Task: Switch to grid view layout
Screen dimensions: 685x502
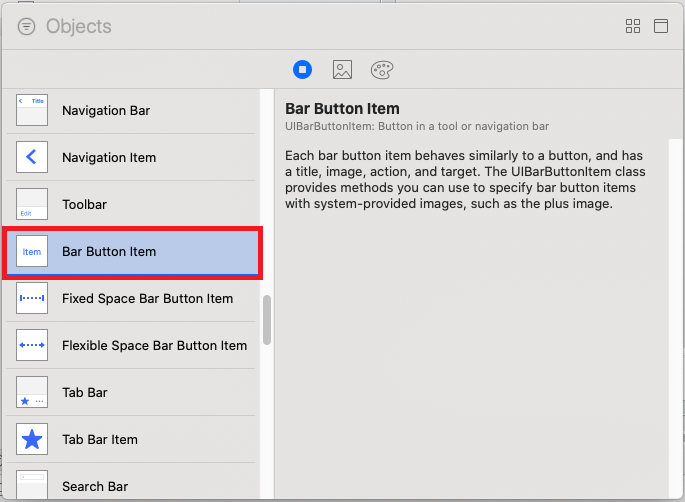Action: point(633,27)
